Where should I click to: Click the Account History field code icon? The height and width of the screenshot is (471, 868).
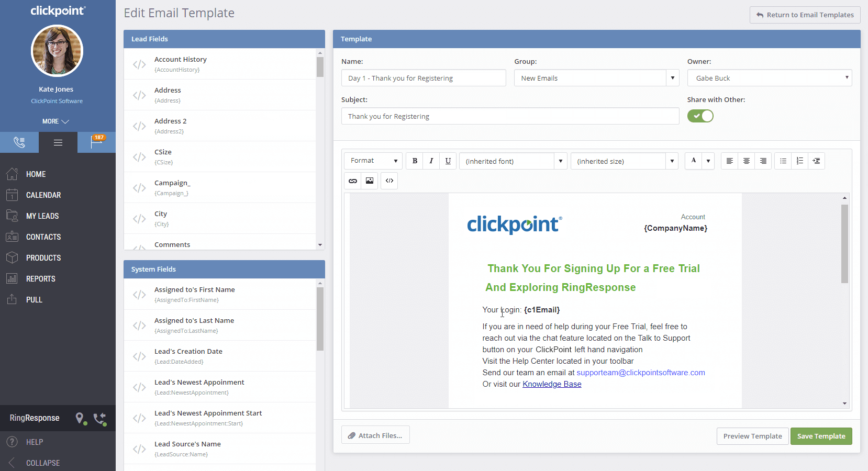139,64
